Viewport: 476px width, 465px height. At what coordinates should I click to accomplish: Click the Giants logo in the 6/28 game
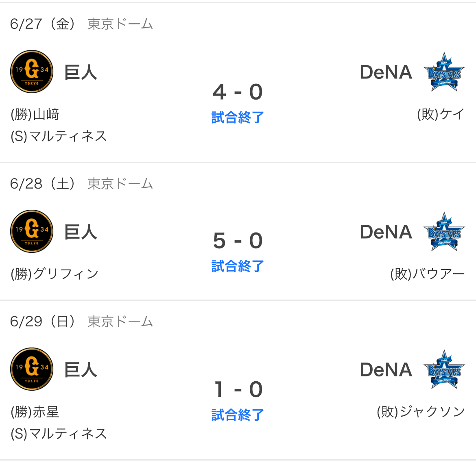click(x=32, y=231)
